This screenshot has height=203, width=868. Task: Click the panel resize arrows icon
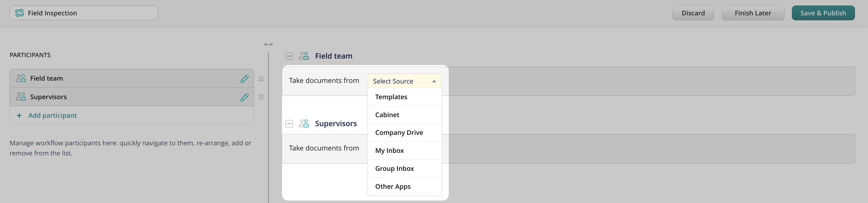[268, 44]
